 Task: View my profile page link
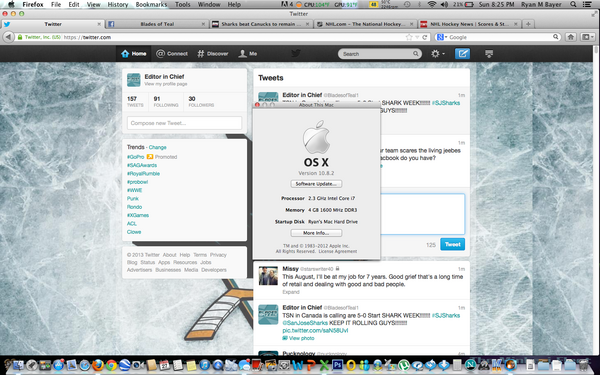coord(166,84)
